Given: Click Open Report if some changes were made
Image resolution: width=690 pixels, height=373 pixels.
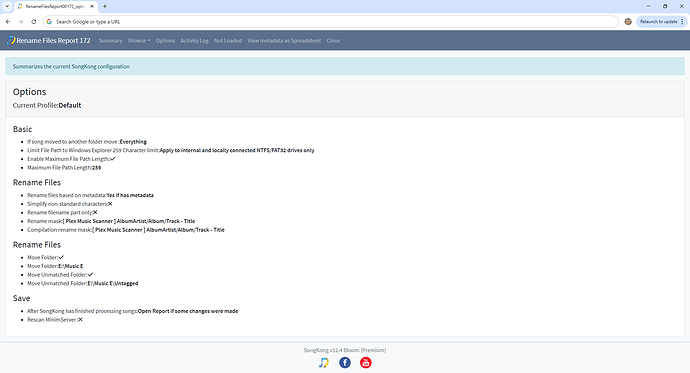Looking at the screenshot, I should click(x=188, y=311).
